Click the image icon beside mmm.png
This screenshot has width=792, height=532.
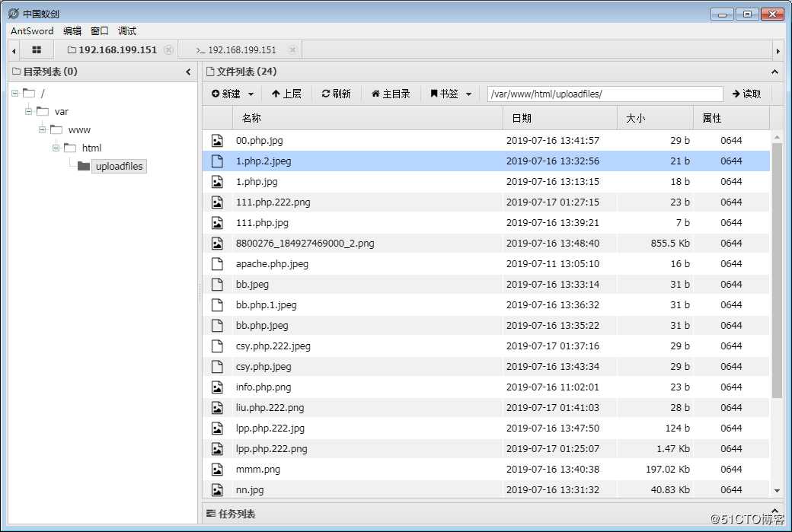click(217, 470)
